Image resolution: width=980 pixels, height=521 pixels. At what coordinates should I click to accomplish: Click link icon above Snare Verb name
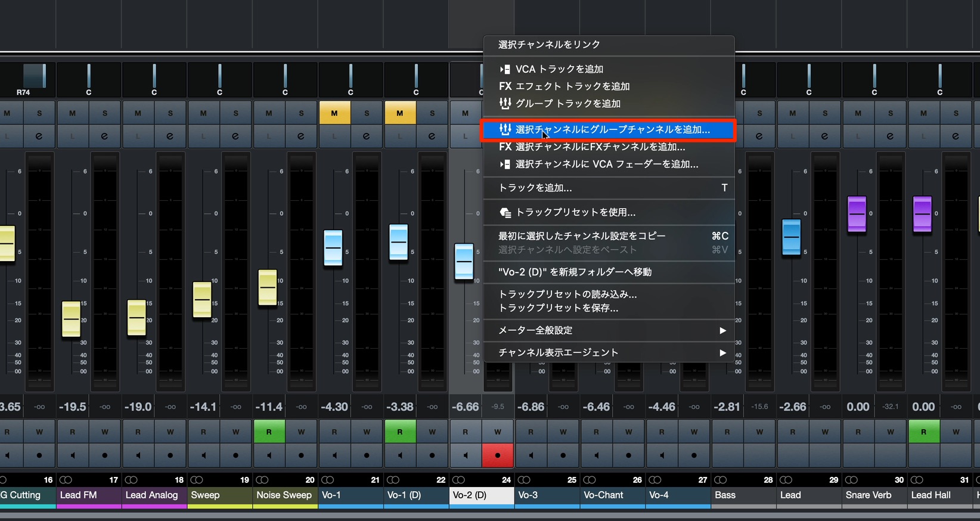(x=851, y=480)
